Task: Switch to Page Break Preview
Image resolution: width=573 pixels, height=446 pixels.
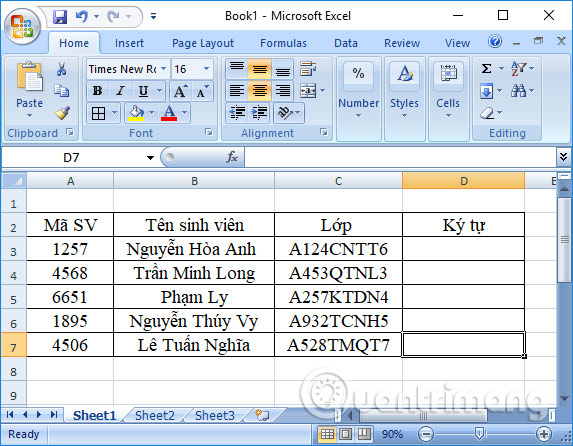Action: point(364,434)
